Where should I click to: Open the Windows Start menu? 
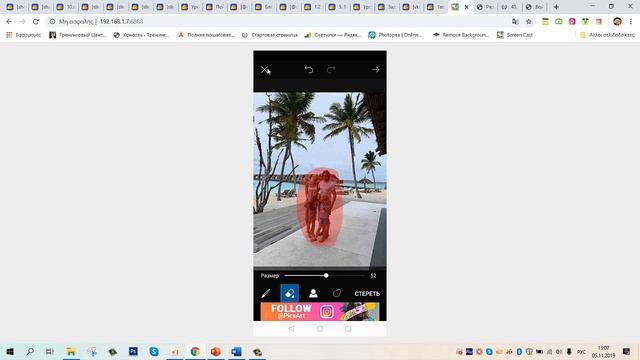(x=10, y=351)
